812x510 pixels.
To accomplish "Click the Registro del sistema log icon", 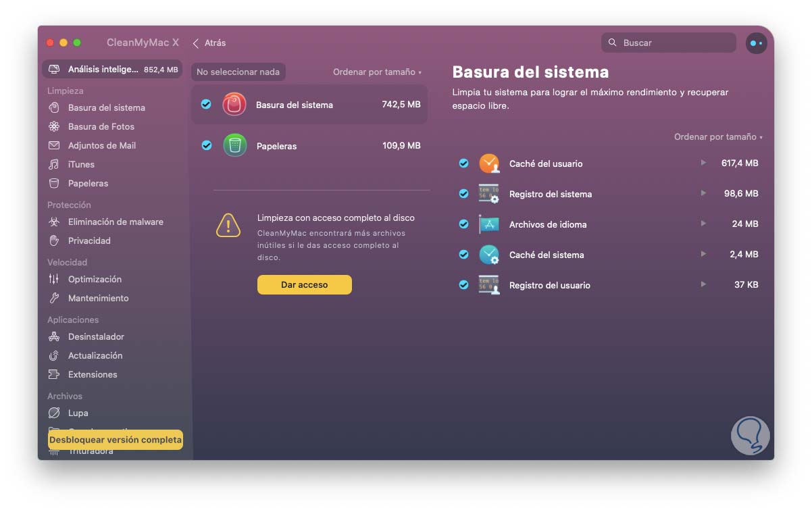I will (489, 194).
